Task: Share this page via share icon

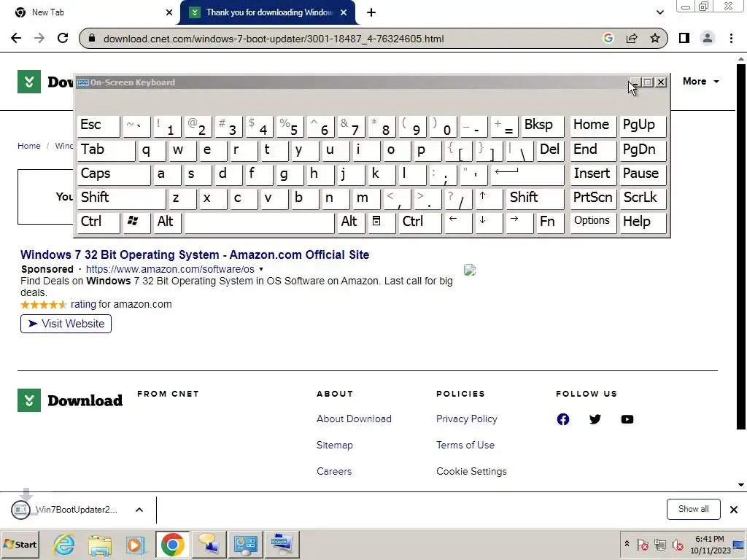Action: [632, 38]
